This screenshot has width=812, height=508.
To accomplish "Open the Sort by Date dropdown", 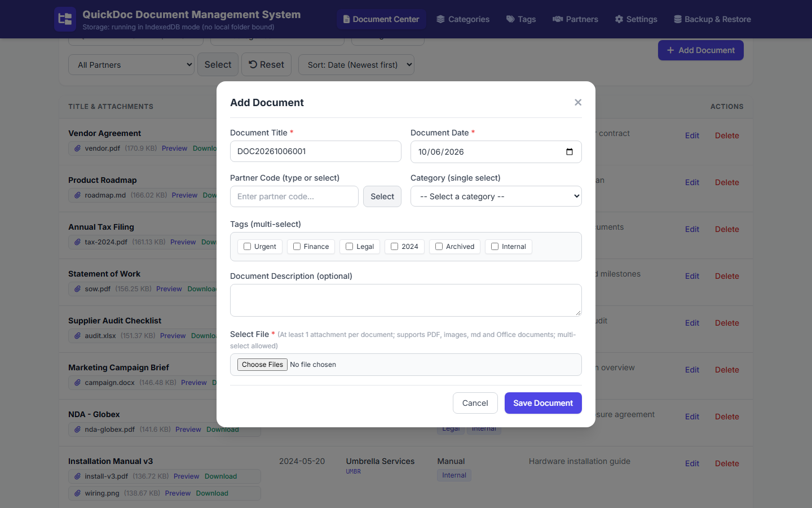I will pos(356,65).
